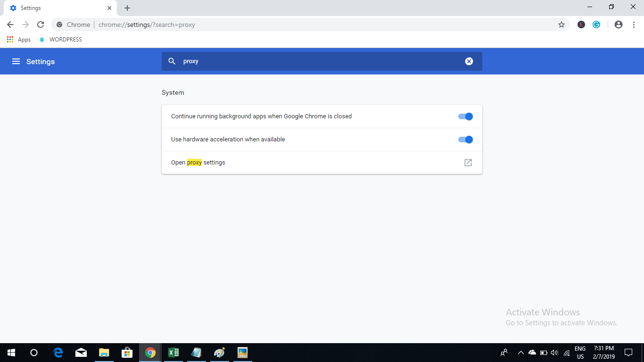Open Mail app from taskbar

(x=81, y=353)
